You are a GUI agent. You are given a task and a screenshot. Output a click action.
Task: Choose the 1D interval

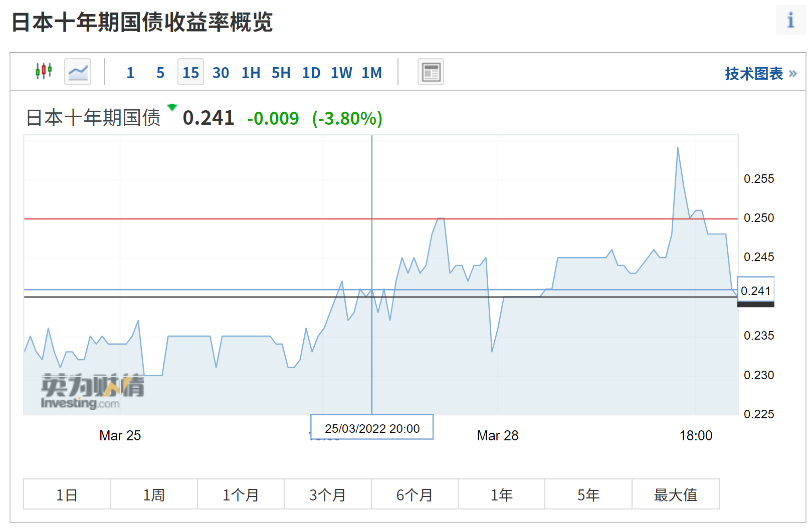[311, 73]
